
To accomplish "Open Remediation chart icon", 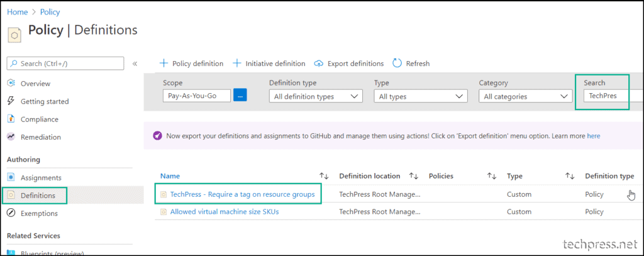I will pyautogui.click(x=11, y=137).
